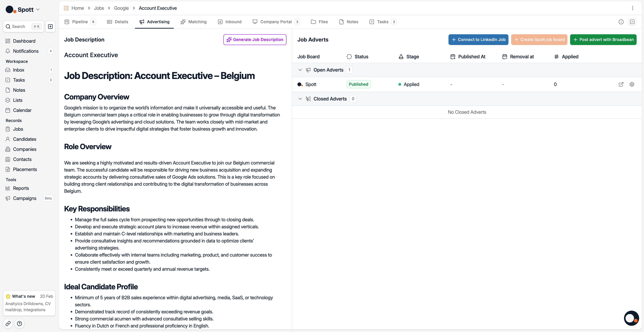Open Dashboard from the sidebar

click(29, 41)
